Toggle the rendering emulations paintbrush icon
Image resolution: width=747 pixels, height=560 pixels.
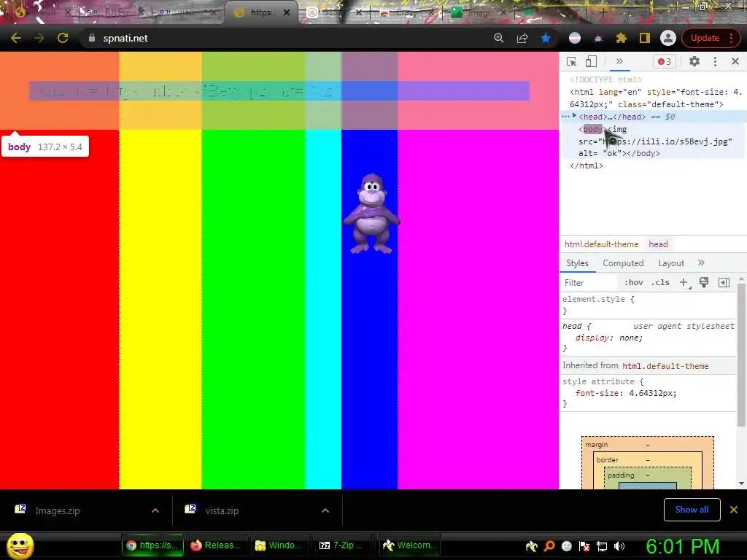(704, 282)
